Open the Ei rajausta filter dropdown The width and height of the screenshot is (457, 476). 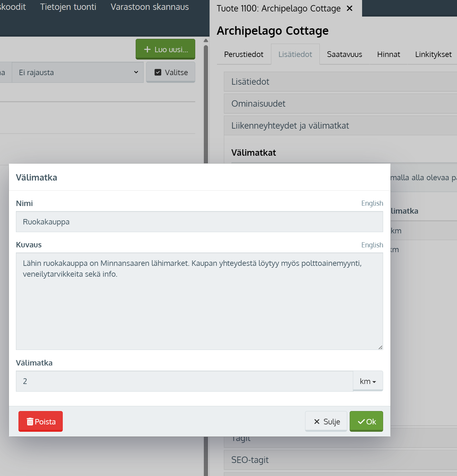[x=78, y=72]
